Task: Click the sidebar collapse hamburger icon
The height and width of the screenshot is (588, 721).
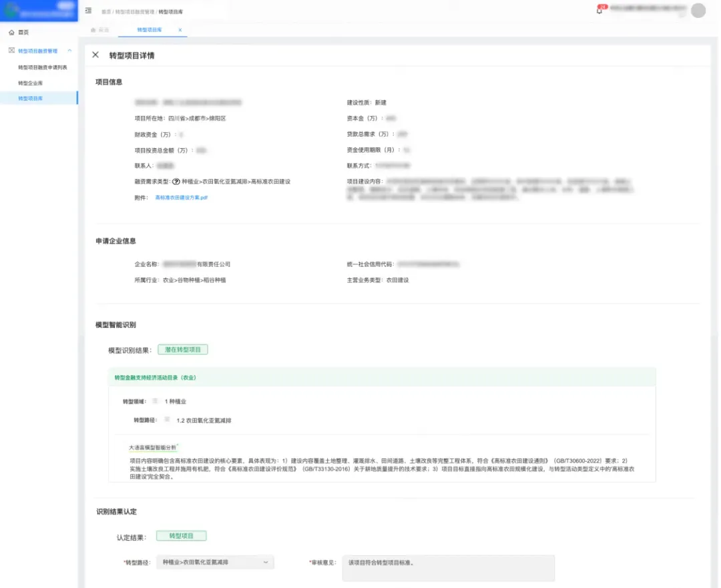Action: point(88,11)
